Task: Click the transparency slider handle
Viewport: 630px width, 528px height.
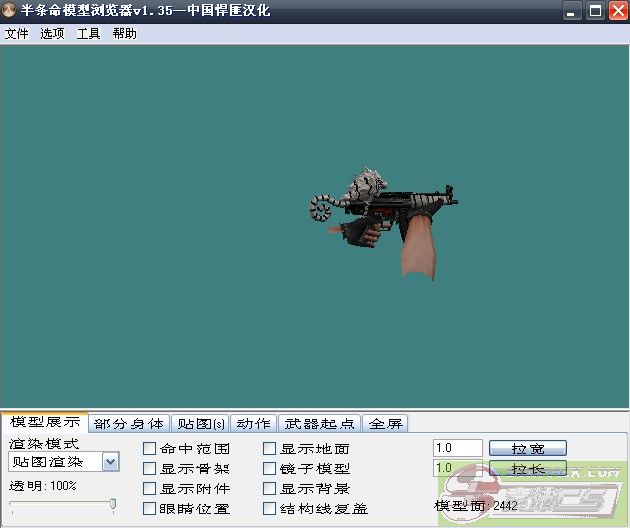Action: (x=112, y=505)
